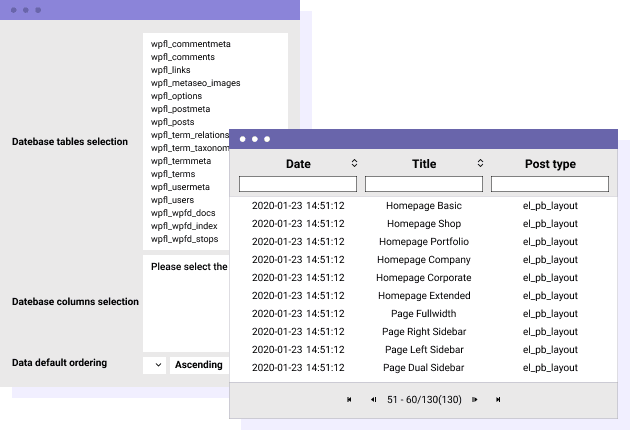Select wpfl_posts table from list

pyautogui.click(x=174, y=122)
